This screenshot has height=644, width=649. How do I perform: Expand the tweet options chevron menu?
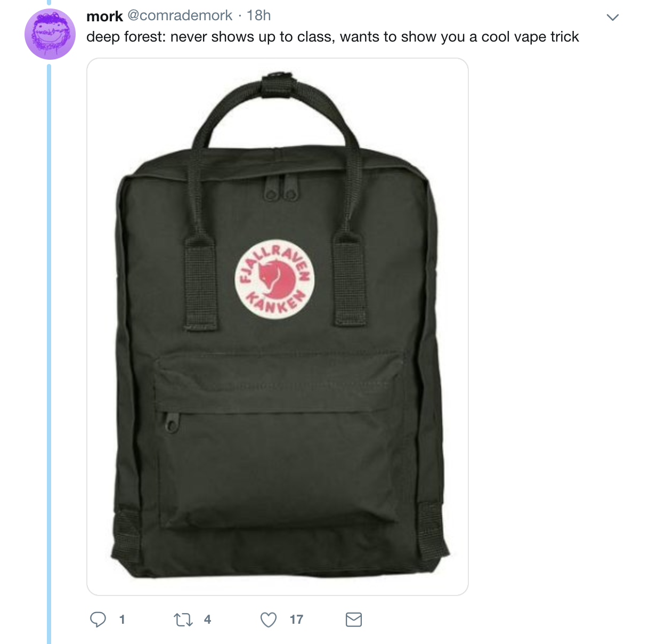[613, 18]
